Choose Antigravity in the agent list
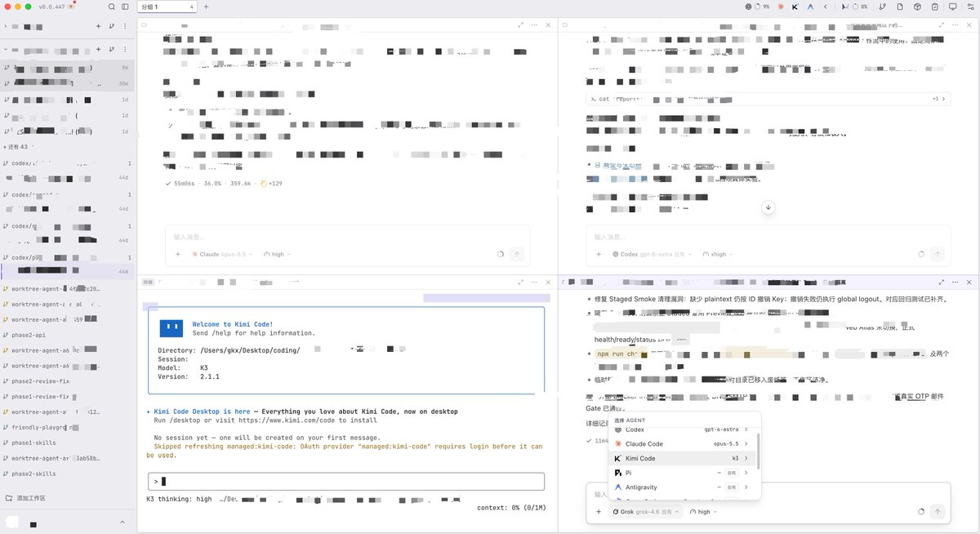 coord(683,487)
